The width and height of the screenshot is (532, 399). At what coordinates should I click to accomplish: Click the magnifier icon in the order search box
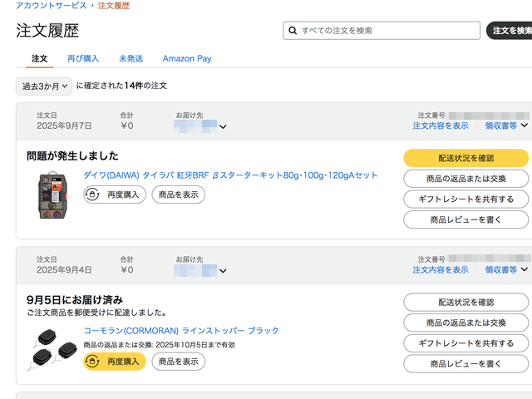click(293, 31)
